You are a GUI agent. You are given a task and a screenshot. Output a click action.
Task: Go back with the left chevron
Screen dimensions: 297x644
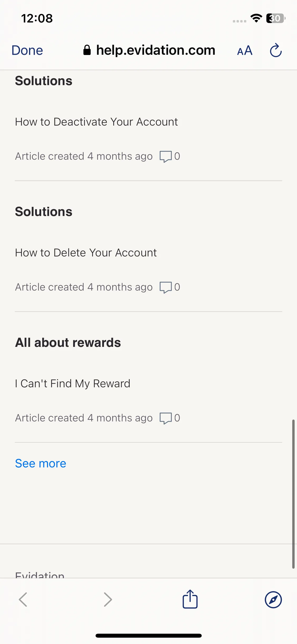pyautogui.click(x=23, y=599)
